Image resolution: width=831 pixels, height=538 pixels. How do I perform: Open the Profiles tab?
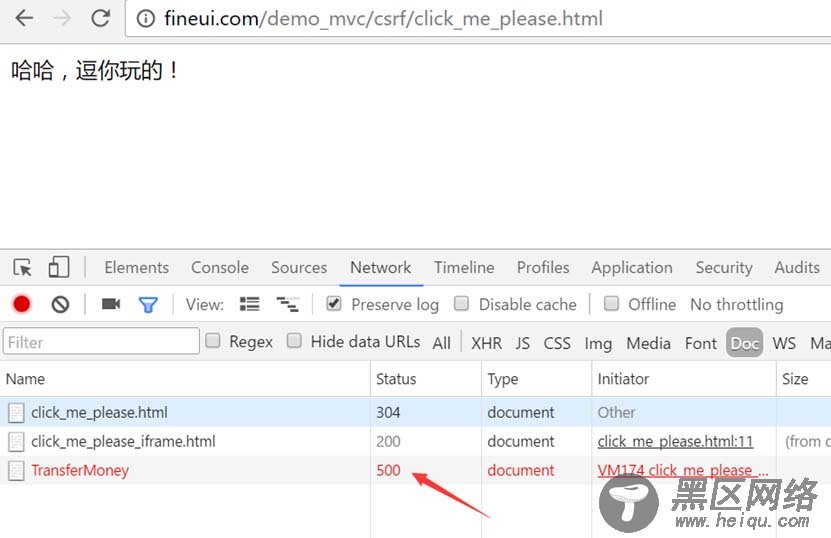click(x=543, y=268)
